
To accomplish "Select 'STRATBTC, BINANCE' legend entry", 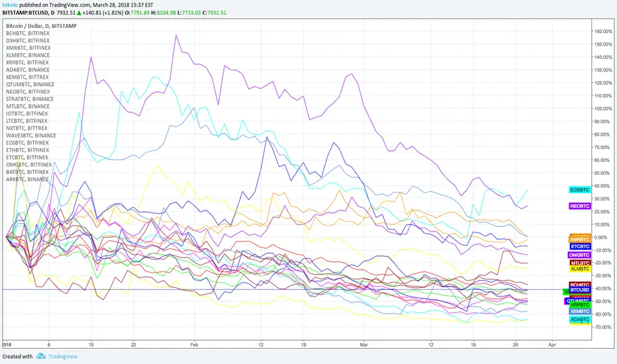I will (x=30, y=99).
